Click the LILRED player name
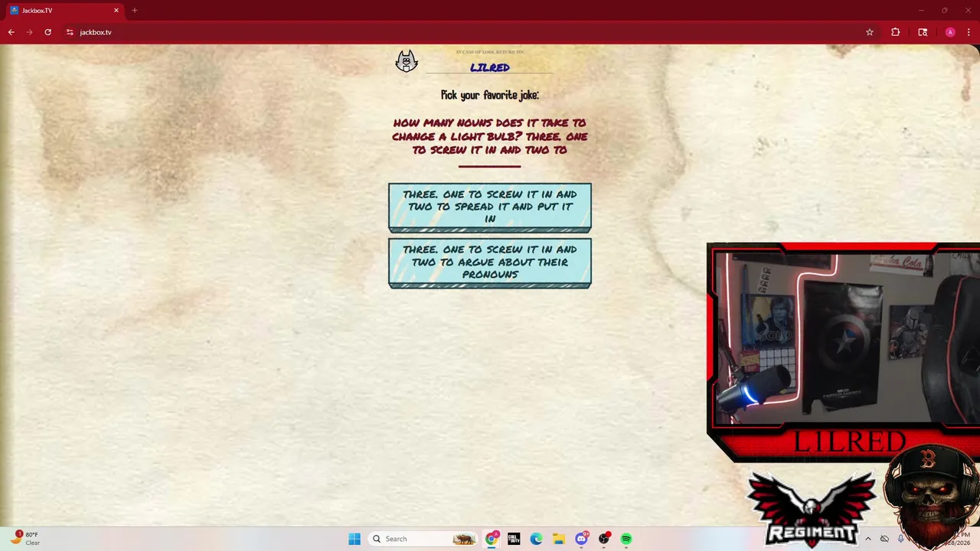980x551 pixels. pyautogui.click(x=490, y=67)
